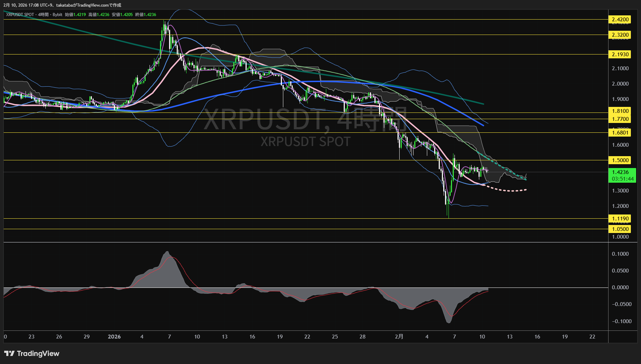Click the 23 date label on time axis
Image resolution: width=641 pixels, height=364 pixels.
pyautogui.click(x=31, y=337)
